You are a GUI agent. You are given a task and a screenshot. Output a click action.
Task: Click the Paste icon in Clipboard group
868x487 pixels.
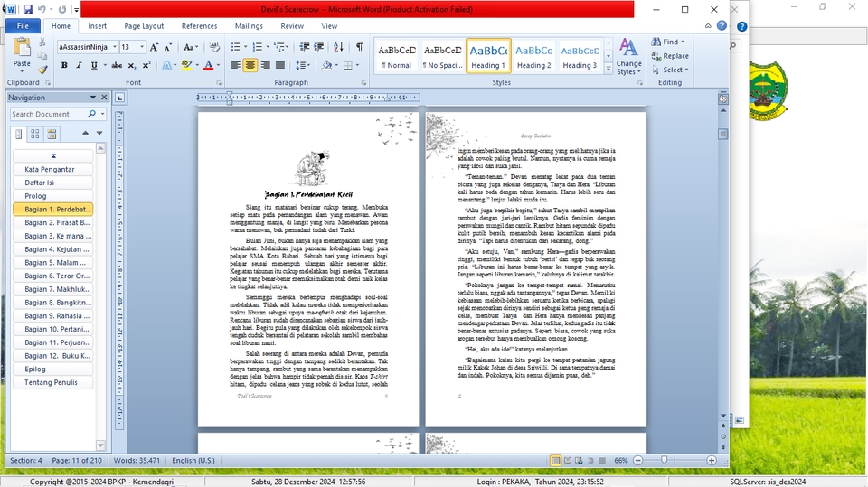tap(22, 48)
